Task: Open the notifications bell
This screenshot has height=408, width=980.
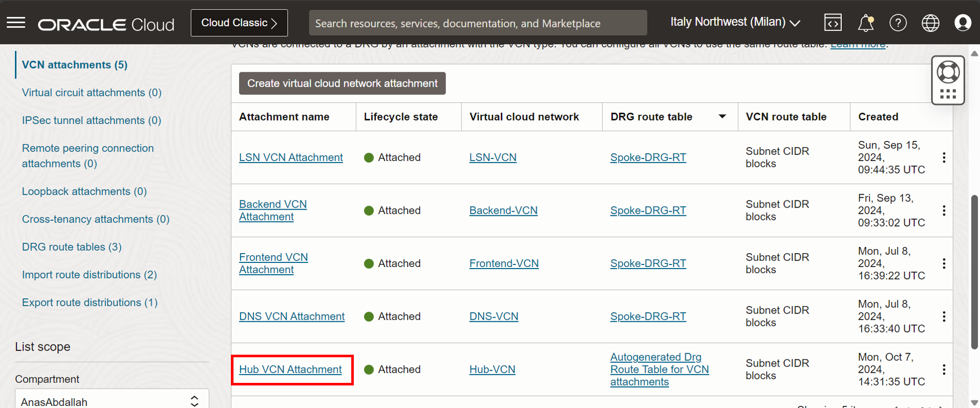Action: coord(866,23)
